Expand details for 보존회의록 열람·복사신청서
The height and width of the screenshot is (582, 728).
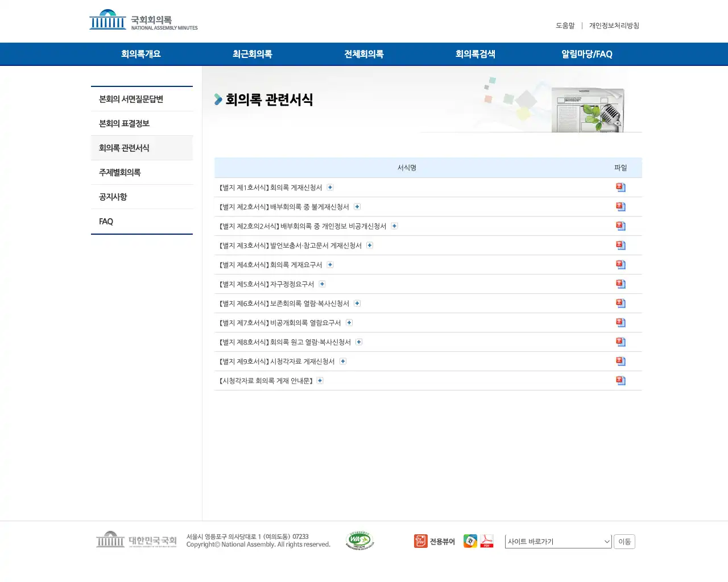click(x=357, y=304)
